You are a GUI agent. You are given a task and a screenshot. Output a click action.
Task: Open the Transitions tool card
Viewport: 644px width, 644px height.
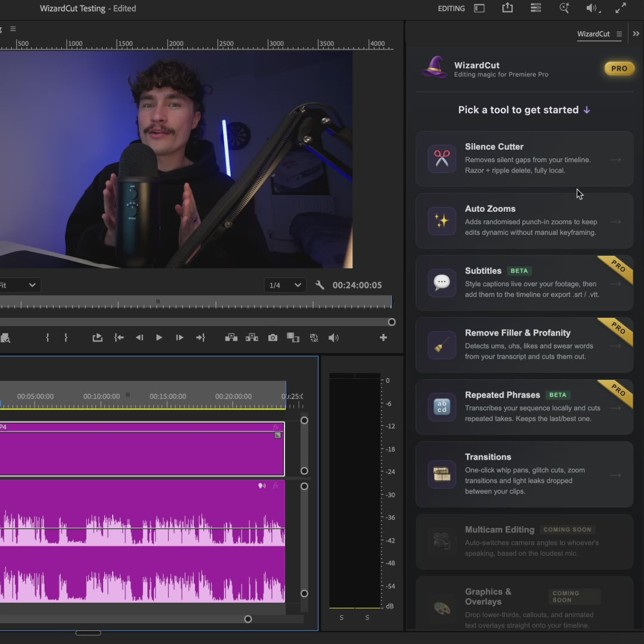524,475
